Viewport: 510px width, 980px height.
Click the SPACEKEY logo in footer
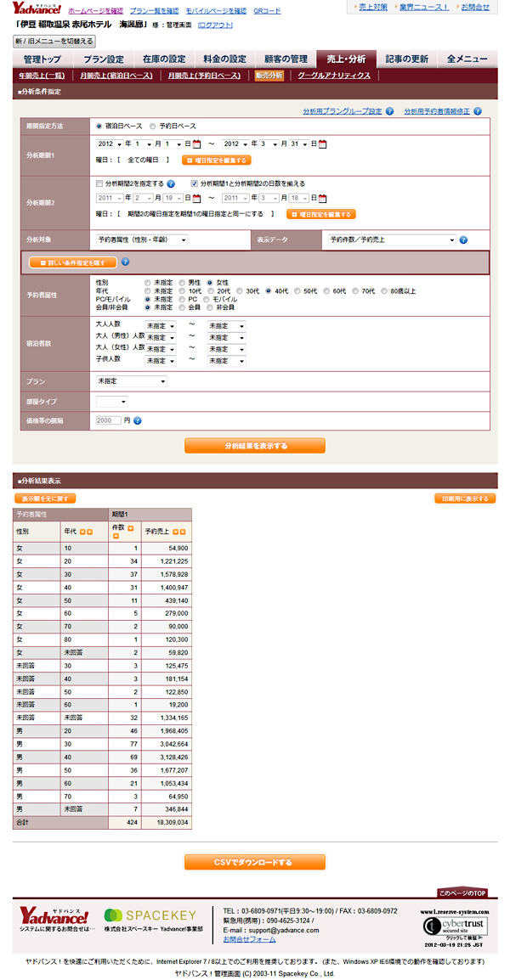pyautogui.click(x=150, y=915)
